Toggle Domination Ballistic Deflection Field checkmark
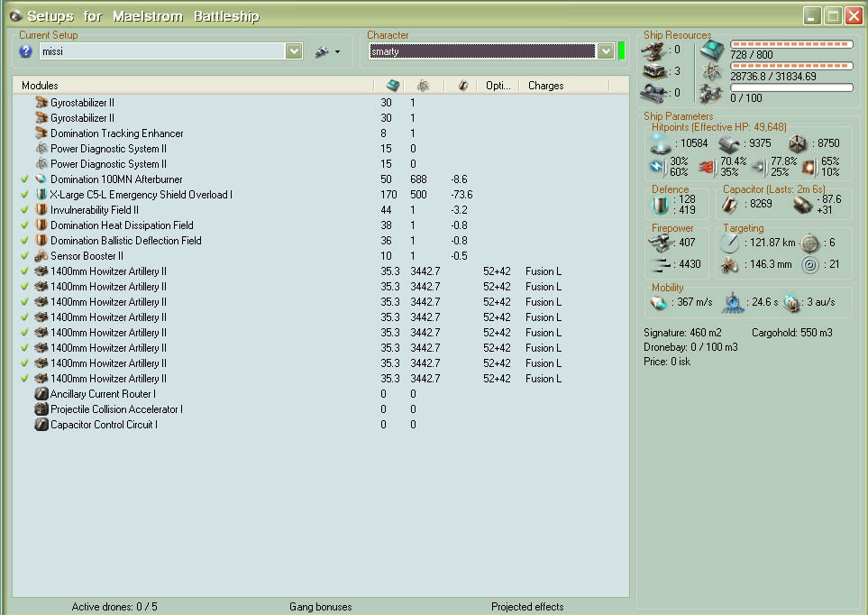868x615 pixels. (24, 241)
